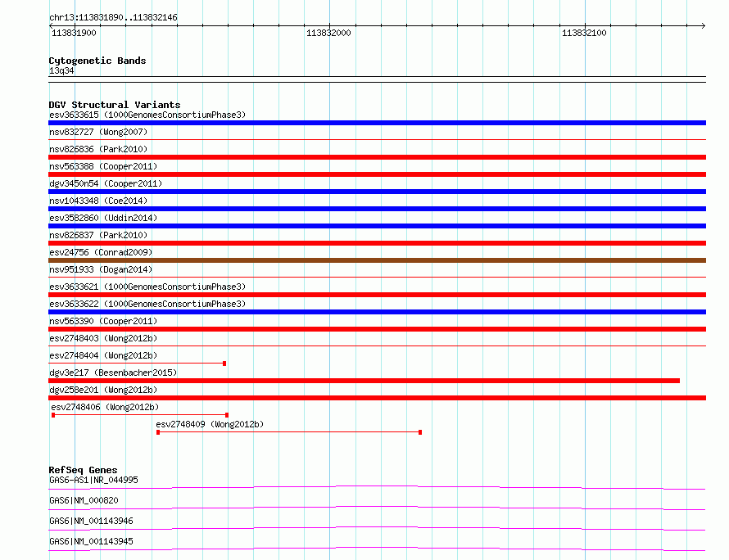
Task: Click the esv3633621 variant label
Action: point(147,287)
